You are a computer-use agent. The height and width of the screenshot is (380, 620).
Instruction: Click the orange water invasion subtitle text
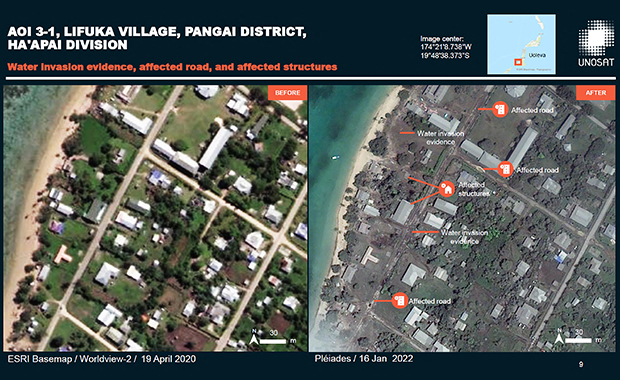coord(172,67)
